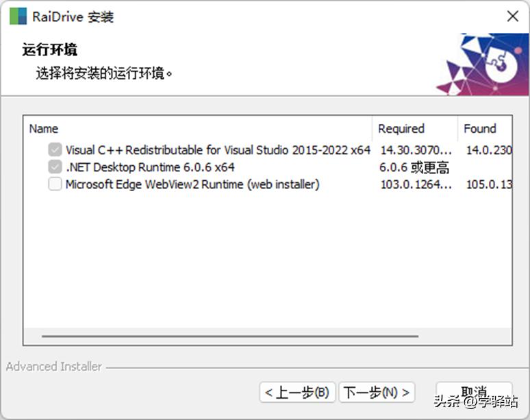Select 'Microsoft Edge WebView2 Runtime (web installer)' text
The image size is (530, 420).
pyautogui.click(x=192, y=184)
